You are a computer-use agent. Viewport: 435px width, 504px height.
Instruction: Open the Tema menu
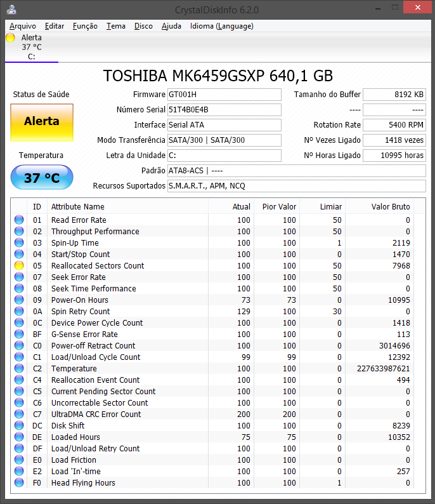point(116,26)
